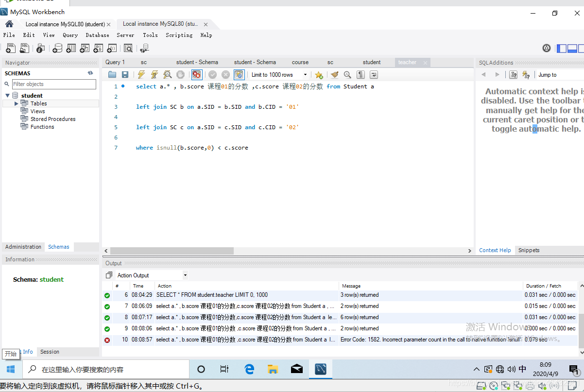Get context help for caret position
Screen dimensions: 584x392
(x=514, y=75)
